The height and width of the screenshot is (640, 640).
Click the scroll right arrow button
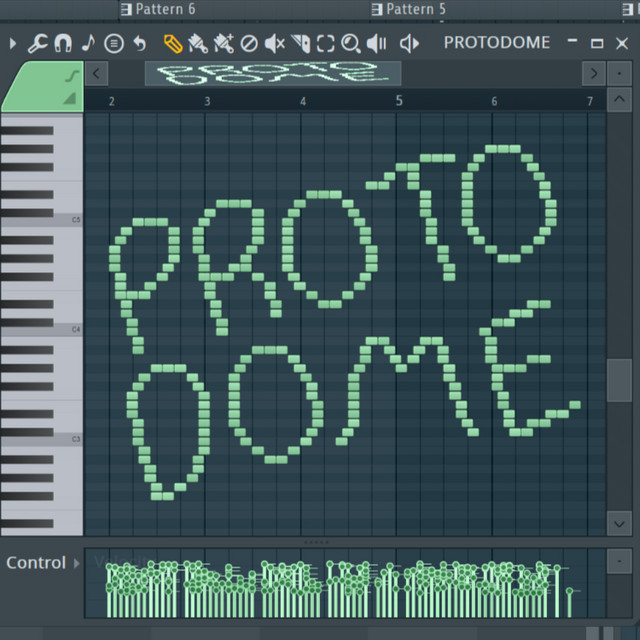coord(593,73)
